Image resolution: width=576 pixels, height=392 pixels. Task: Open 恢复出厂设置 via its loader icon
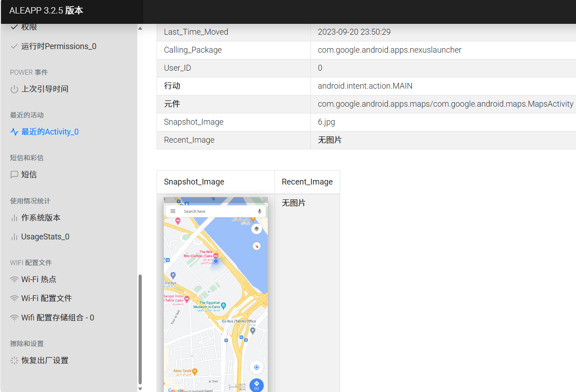coord(14,360)
